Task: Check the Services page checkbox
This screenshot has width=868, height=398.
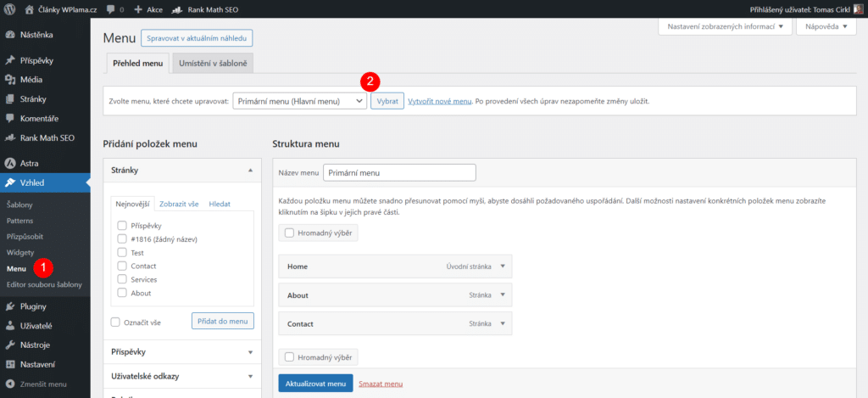Action: click(122, 279)
